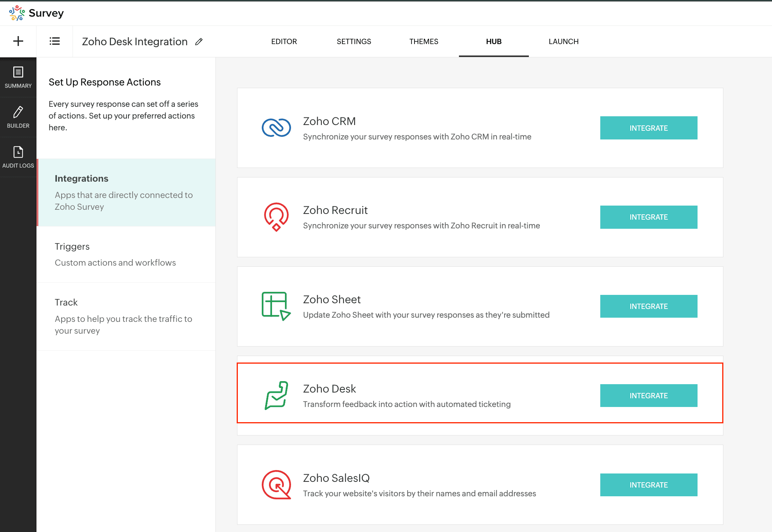Screen dimensions: 772x532
Task: Switch to the Settings tab
Action: pos(354,41)
